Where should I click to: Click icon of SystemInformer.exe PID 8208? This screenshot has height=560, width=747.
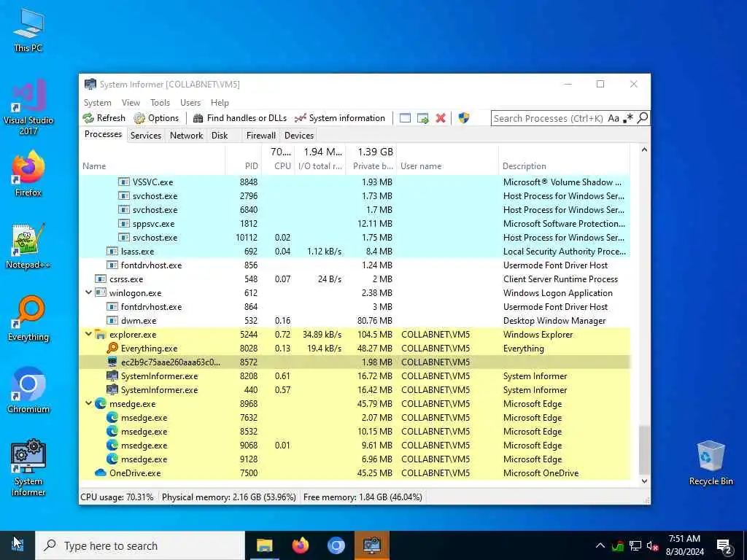112,376
